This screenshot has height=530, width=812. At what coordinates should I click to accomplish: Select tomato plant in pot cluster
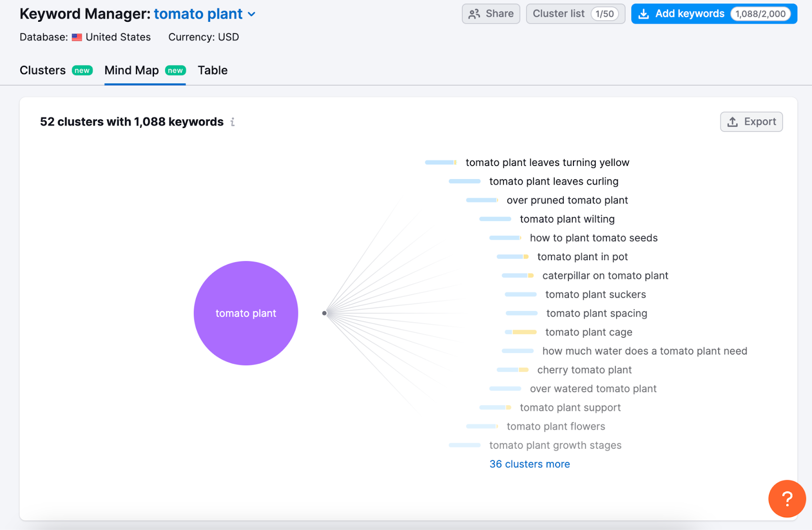(x=582, y=257)
